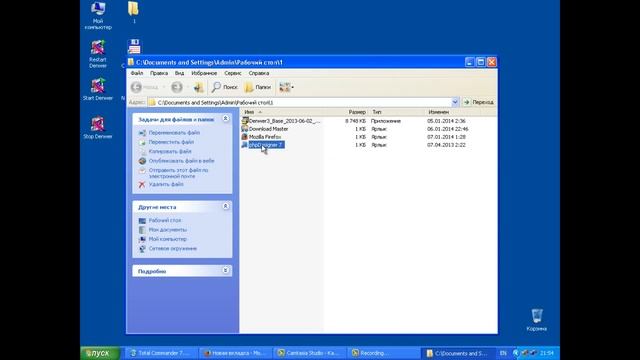Click the Download Master file name
This screenshot has height=360, width=640.
pos(269,129)
